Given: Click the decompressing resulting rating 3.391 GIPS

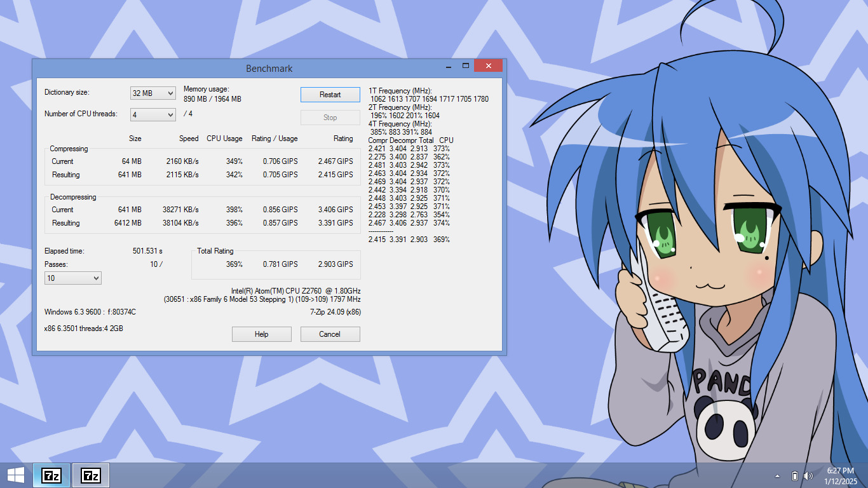Looking at the screenshot, I should [x=336, y=223].
